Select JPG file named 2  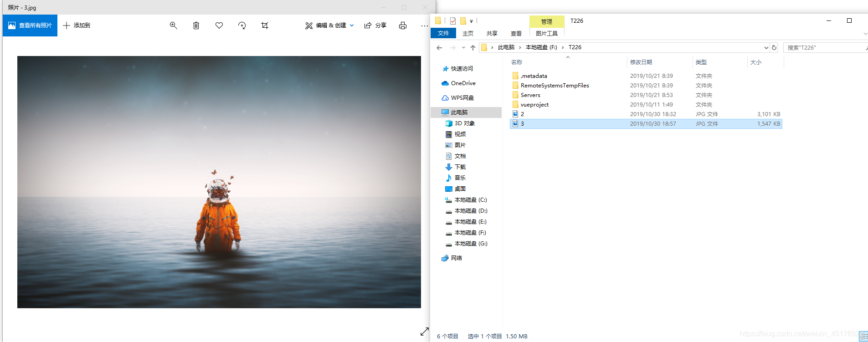tap(646, 114)
